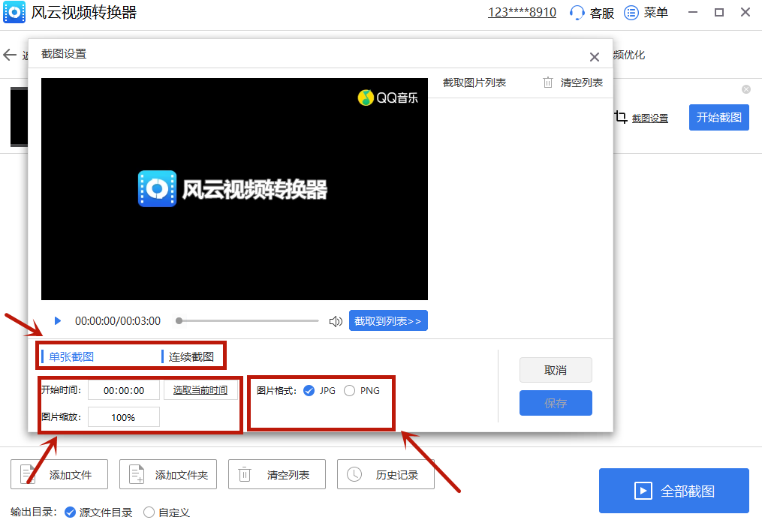Mute the preview with speaker icon

tap(336, 321)
